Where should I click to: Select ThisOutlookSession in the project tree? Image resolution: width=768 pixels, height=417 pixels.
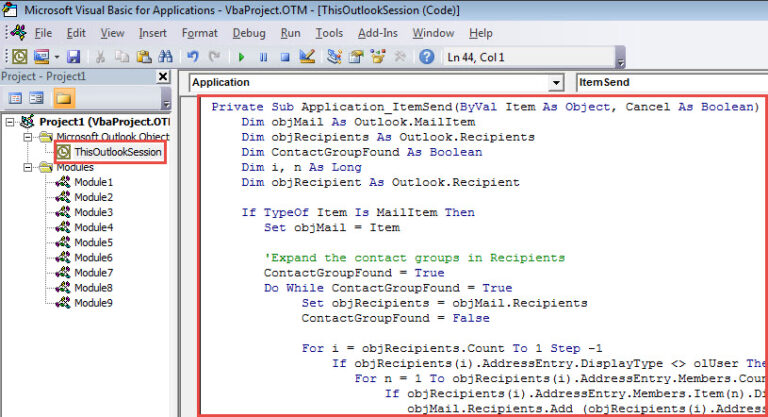pos(118,152)
